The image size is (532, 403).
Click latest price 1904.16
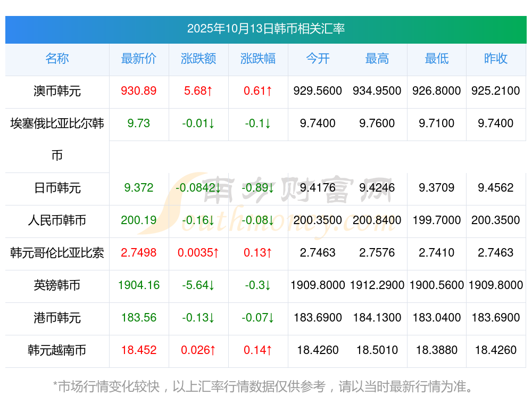tap(139, 285)
